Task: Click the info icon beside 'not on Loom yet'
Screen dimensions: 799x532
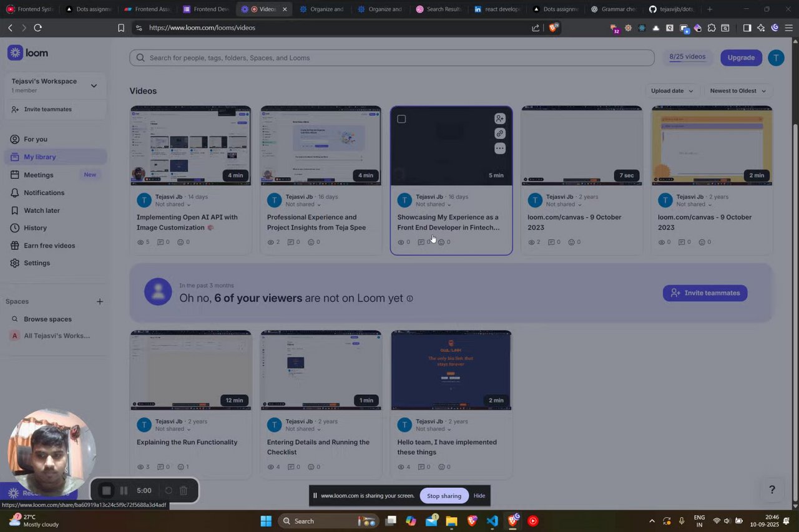Action: tap(410, 299)
